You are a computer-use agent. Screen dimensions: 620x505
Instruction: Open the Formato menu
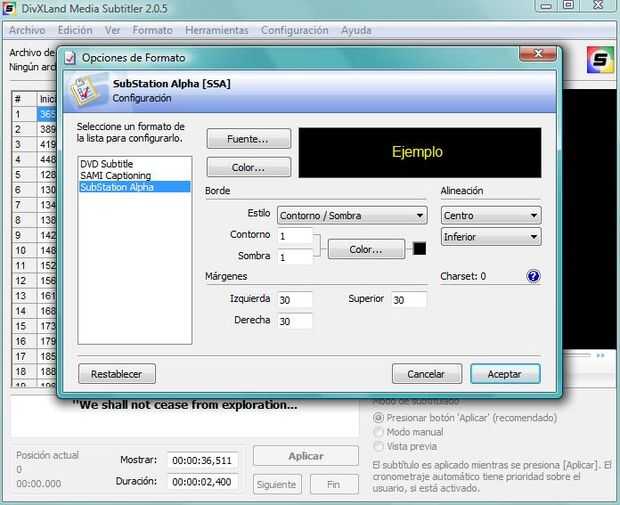[153, 30]
